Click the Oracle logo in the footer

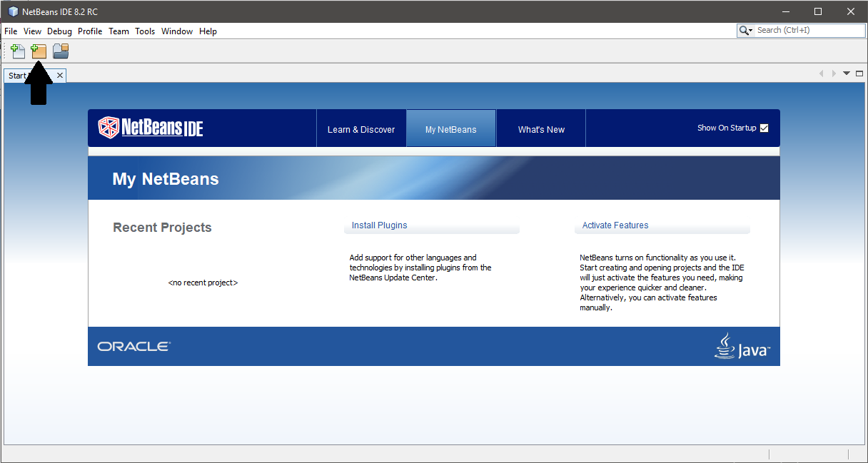click(x=133, y=345)
